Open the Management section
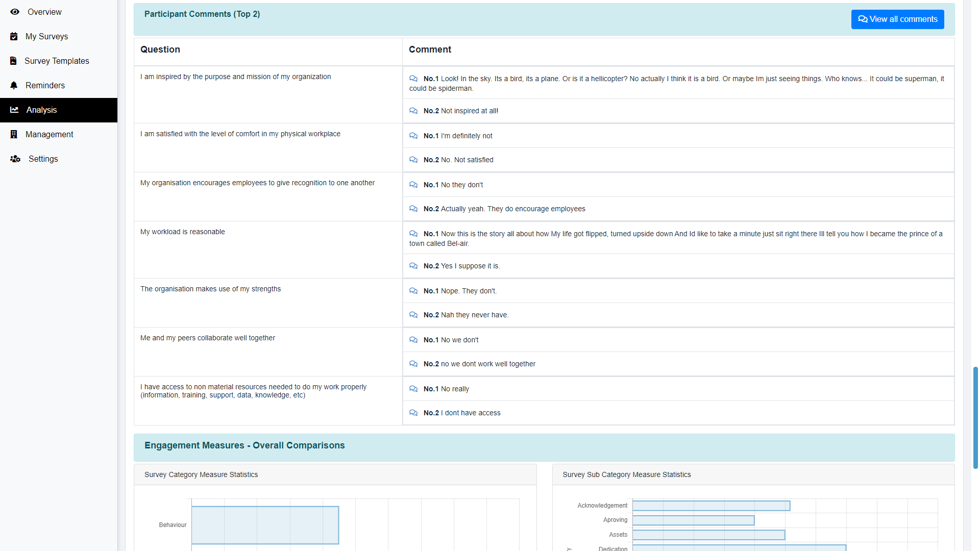This screenshot has width=980, height=551. (59, 134)
